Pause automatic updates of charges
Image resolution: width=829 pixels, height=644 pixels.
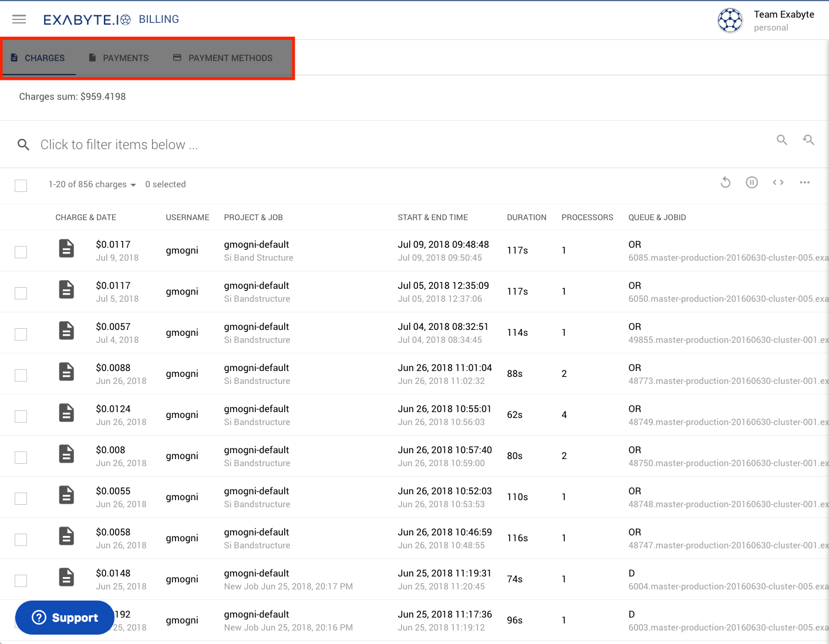(752, 183)
